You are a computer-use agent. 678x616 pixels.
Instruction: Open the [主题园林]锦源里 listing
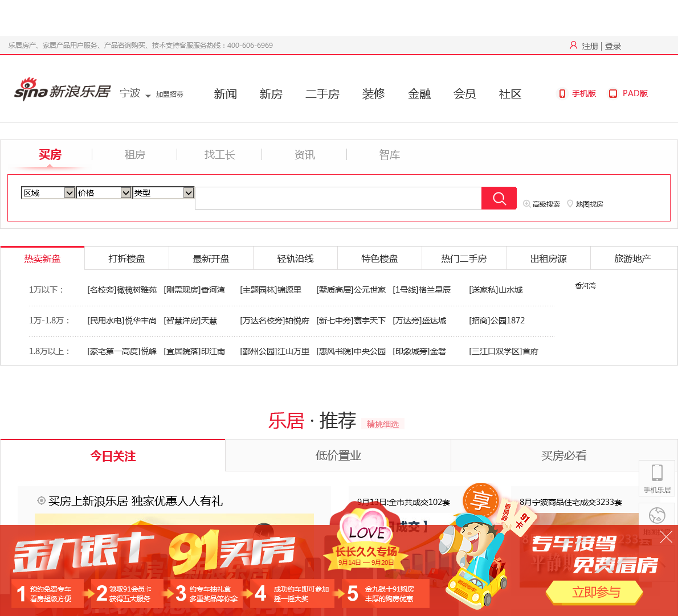271,290
